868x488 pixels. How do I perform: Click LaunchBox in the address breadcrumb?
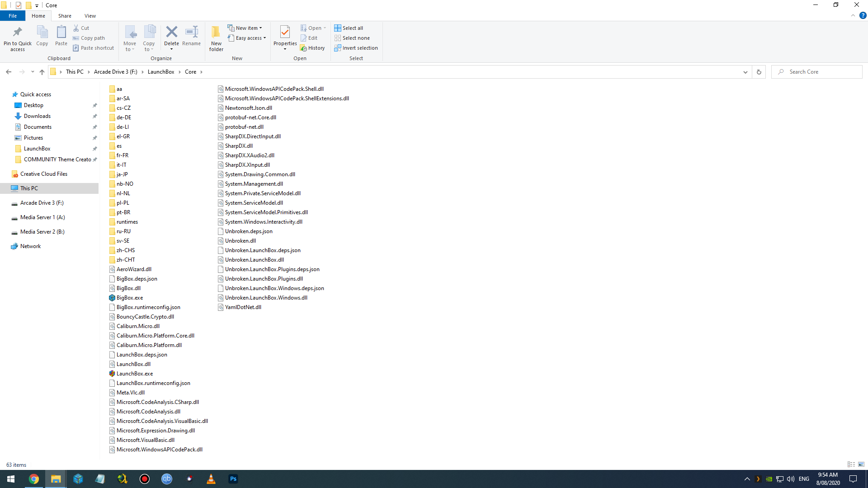(161, 72)
